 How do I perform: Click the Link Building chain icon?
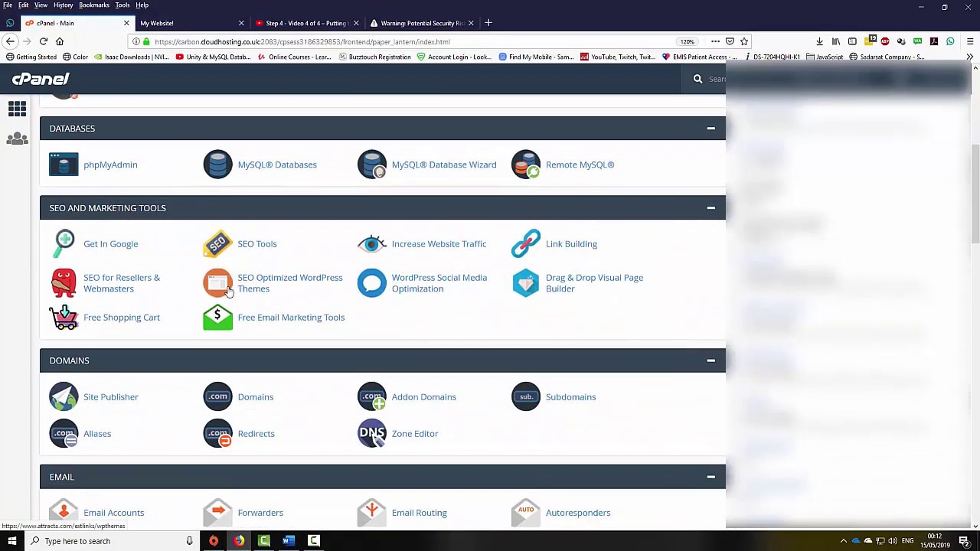click(x=526, y=244)
